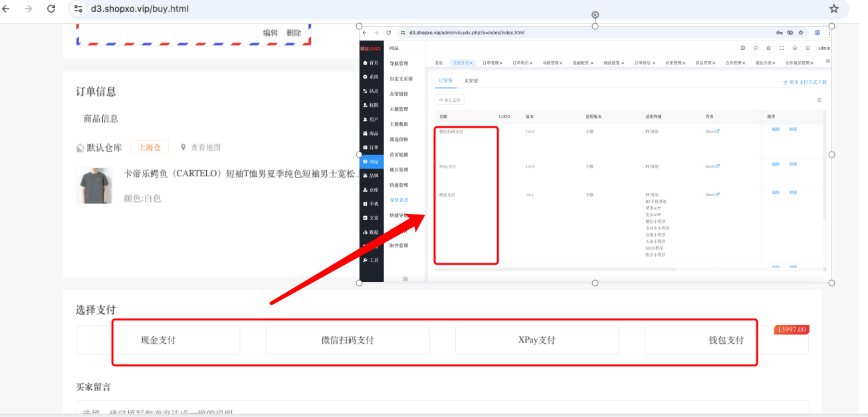Click 导入支付 button in admin window
The width and height of the screenshot is (868, 417).
450,100
